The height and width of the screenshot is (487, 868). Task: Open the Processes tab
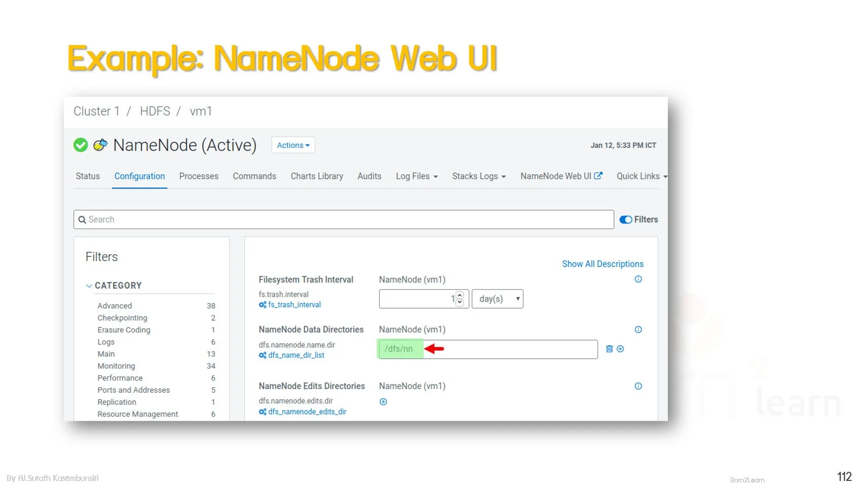pyautogui.click(x=199, y=176)
